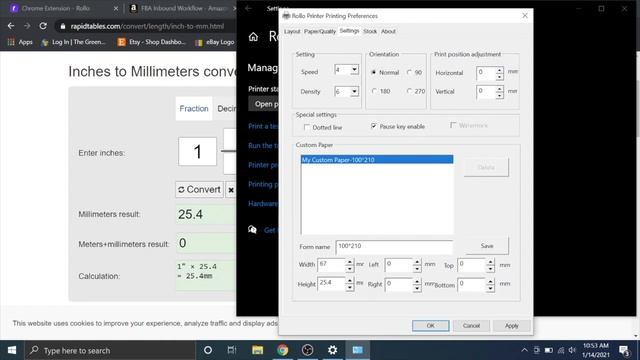Save the custom paper form
The image size is (640, 360).
click(x=487, y=246)
